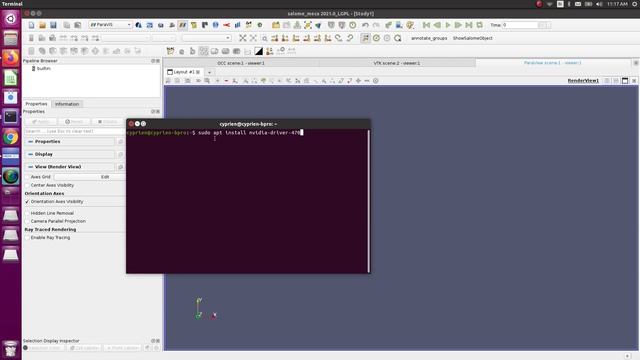Screen dimensions: 640x360
Task: Click the Find data magnifier icon
Action: coord(398,38)
